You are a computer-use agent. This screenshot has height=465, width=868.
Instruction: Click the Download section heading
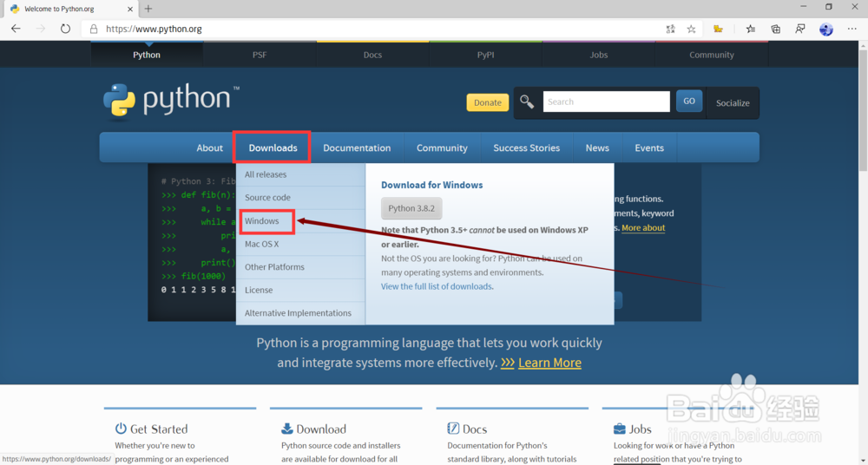point(321,429)
